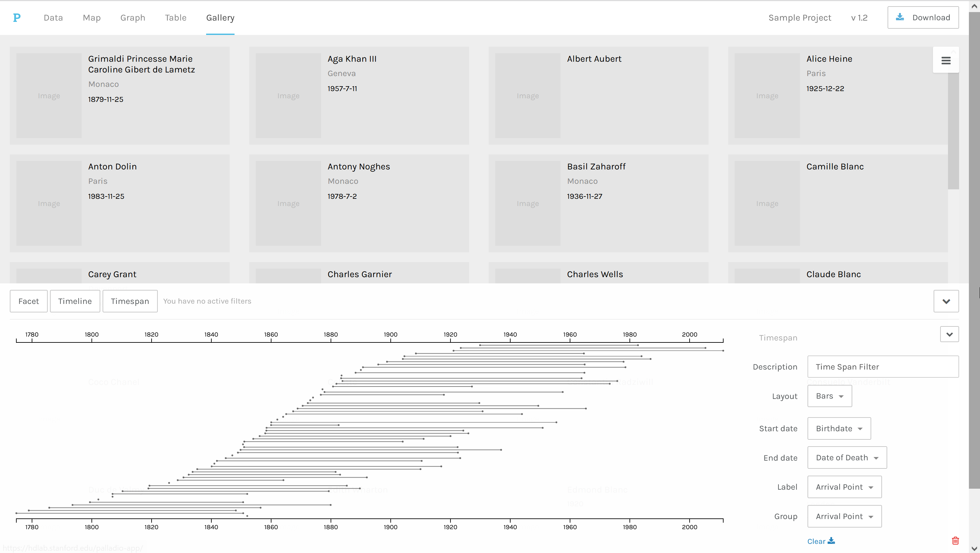Click the date 1978-7-2
This screenshot has width=980, height=553.
click(342, 196)
